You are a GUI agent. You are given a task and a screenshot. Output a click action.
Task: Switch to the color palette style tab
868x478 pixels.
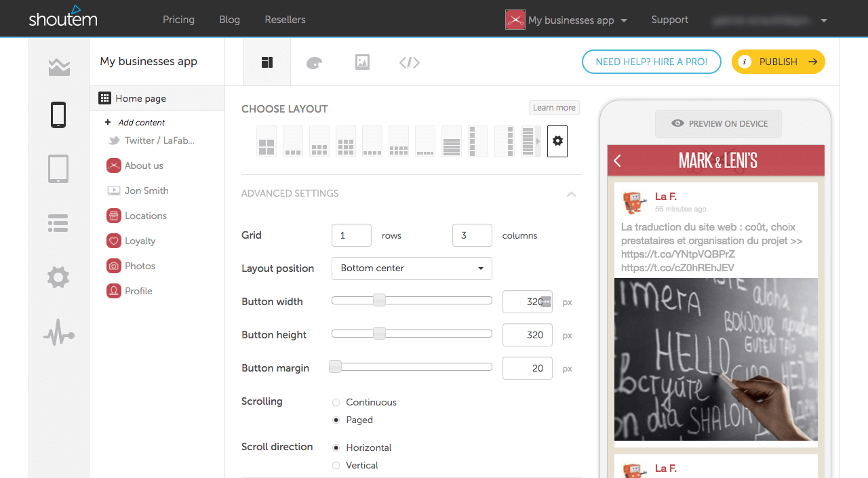click(x=314, y=62)
